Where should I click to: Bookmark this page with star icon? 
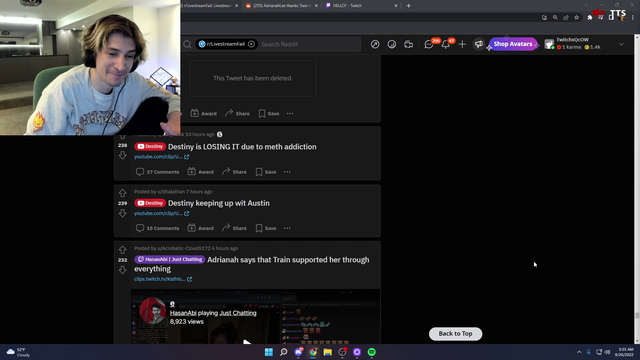[x=576, y=18]
